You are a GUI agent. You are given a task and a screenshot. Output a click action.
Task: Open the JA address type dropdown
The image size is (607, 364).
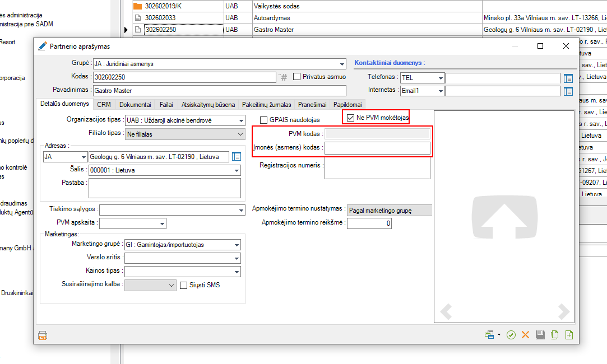(84, 157)
